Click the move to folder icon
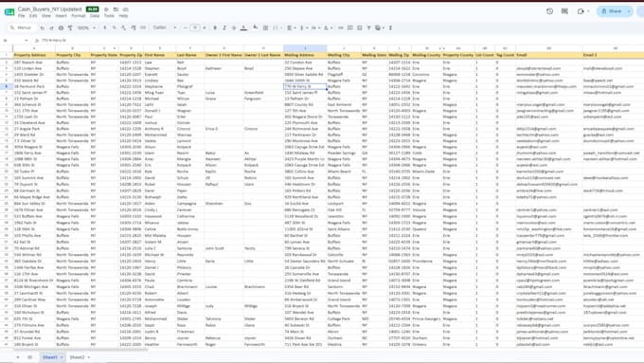 [x=116, y=9]
